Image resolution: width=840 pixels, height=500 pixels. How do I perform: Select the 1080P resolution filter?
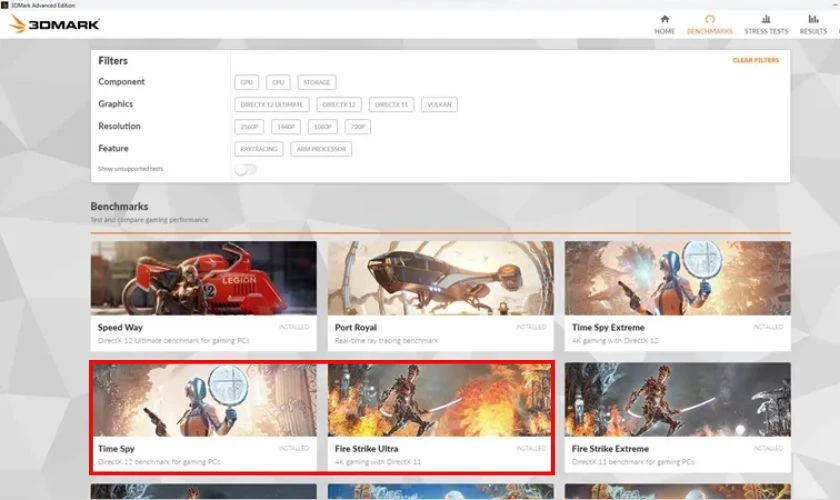click(322, 127)
